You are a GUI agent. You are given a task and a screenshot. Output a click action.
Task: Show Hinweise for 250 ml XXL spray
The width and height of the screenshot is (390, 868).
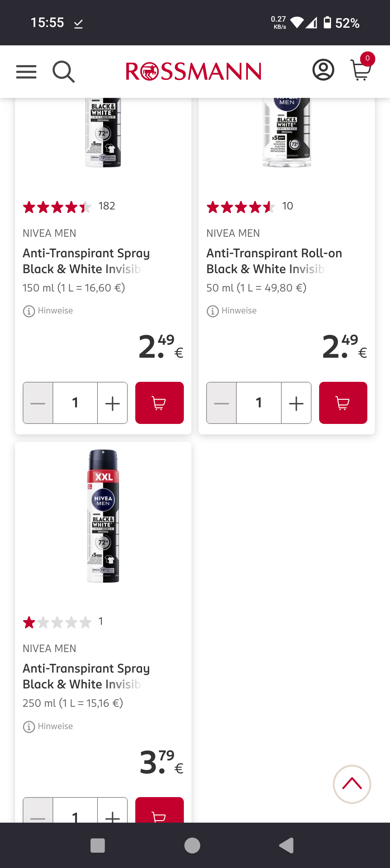coord(48,727)
